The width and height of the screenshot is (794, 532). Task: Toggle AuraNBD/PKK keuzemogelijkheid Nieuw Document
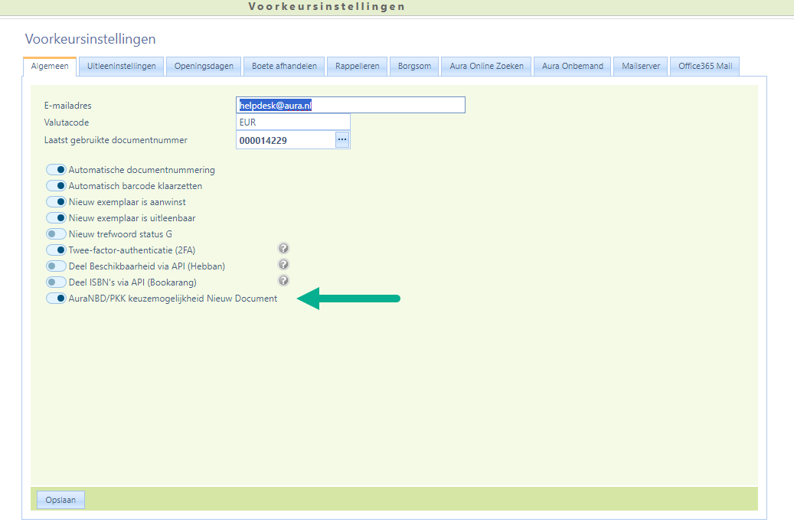click(x=57, y=299)
